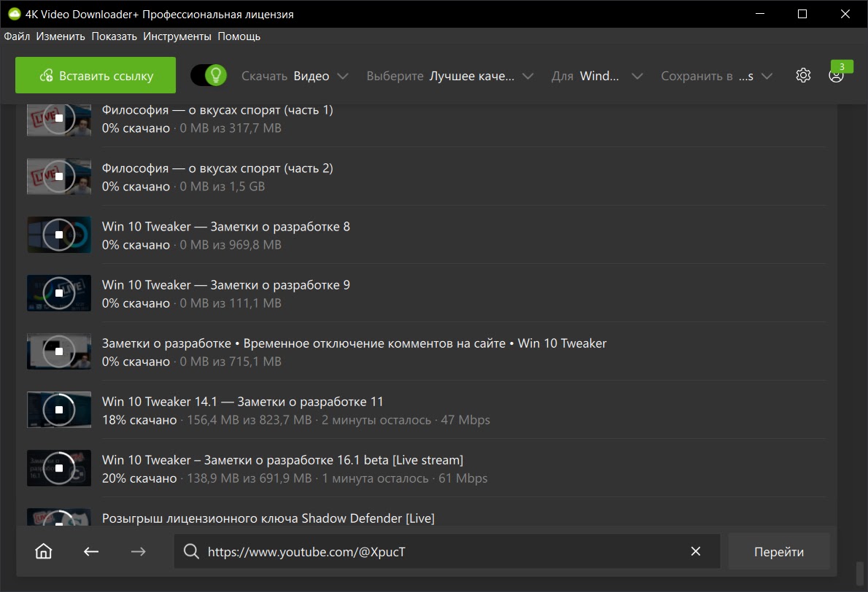
Task: Stop download of Win 10 Tweaker 14.1 video
Action: tap(58, 410)
